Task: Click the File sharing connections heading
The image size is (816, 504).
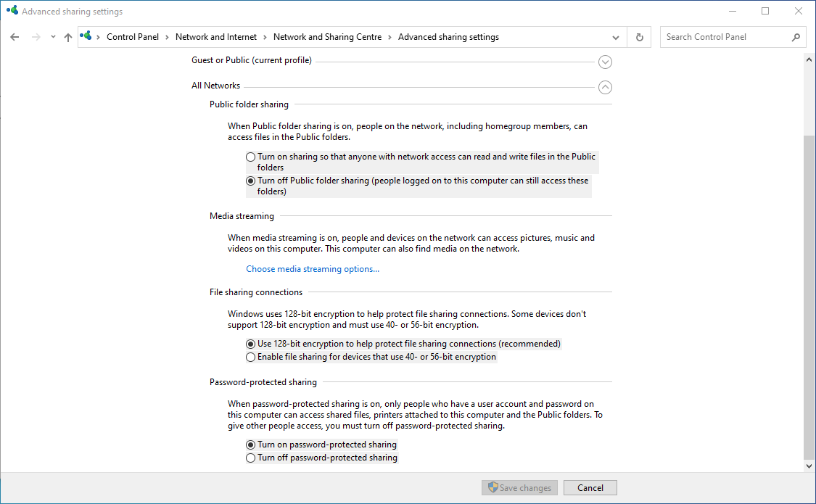Action: click(x=255, y=292)
